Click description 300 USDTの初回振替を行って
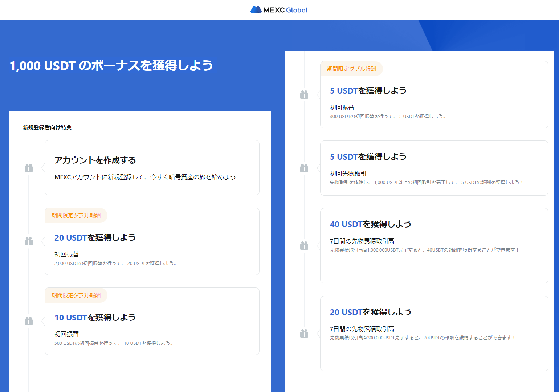 pyautogui.click(x=389, y=116)
